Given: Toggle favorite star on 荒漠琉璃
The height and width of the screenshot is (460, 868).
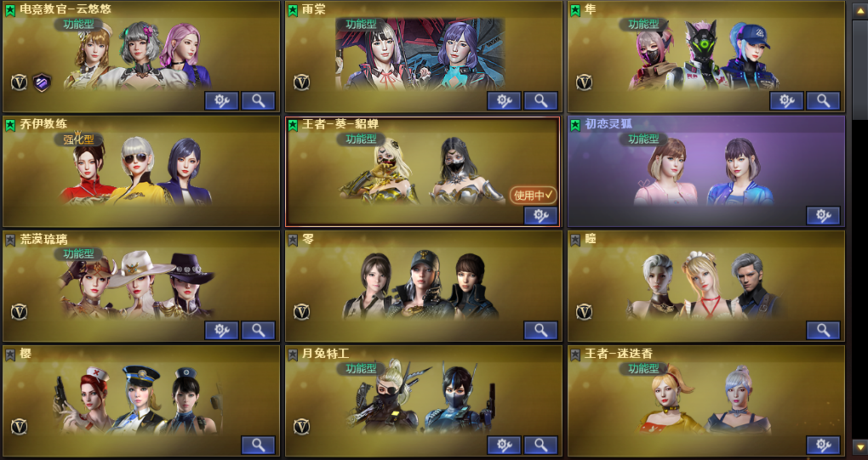Looking at the screenshot, I should [x=10, y=240].
